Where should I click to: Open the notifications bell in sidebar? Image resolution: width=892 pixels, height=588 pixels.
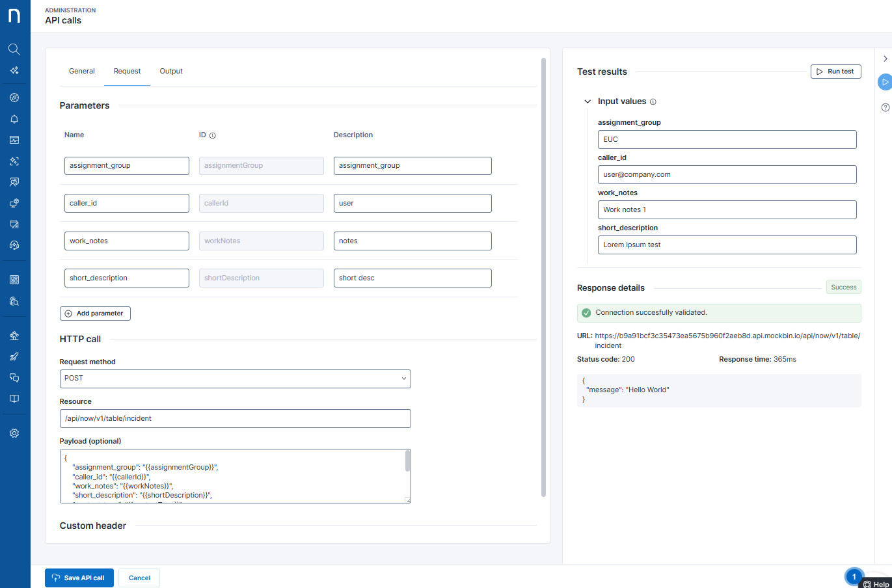14,119
